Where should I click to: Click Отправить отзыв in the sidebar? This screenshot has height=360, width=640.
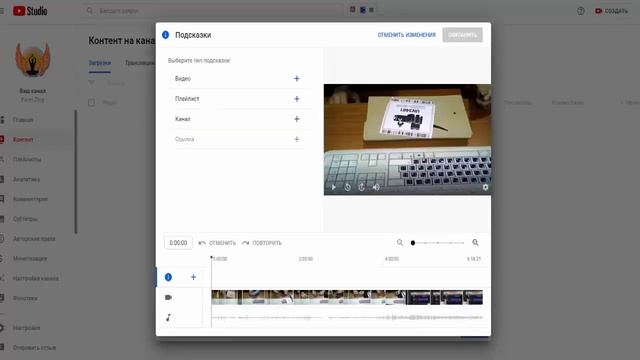pyautogui.click(x=34, y=348)
